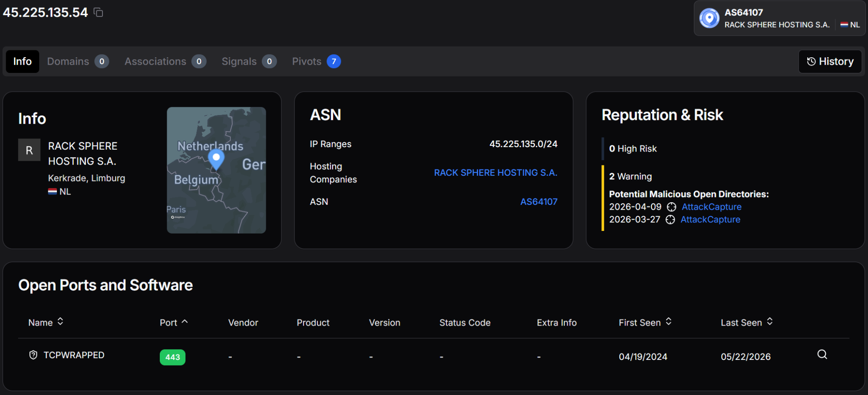The image size is (868, 395).
Task: Click the TCPWRAPPED service name
Action: point(74,355)
